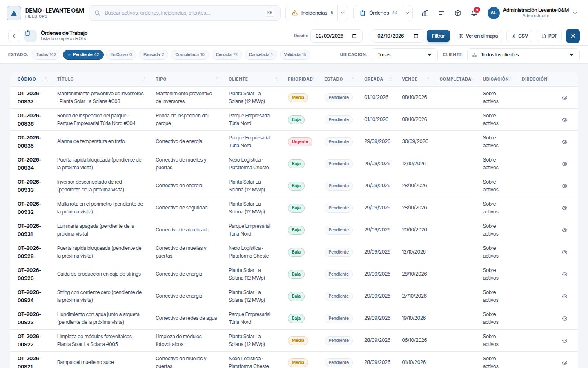Viewport: 588px width, 368px height.
Task: Open calendar picker for start date 02/09/2026
Action: [354, 36]
